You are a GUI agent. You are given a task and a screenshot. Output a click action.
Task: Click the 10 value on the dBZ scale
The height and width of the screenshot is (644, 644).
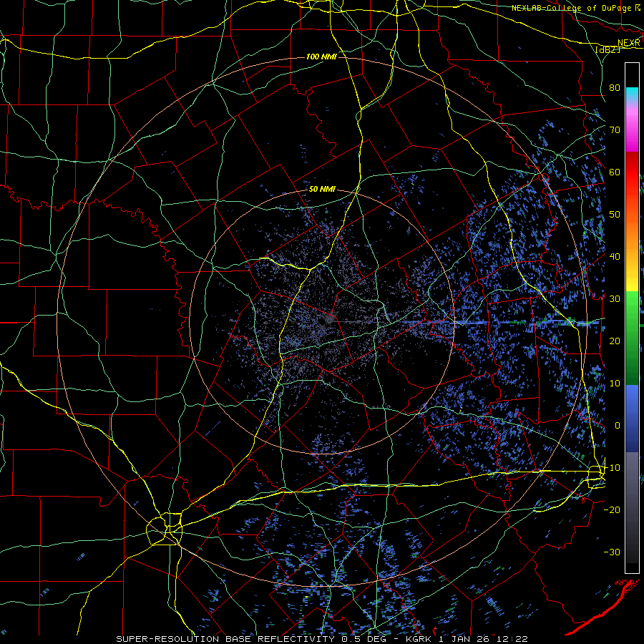click(x=615, y=384)
